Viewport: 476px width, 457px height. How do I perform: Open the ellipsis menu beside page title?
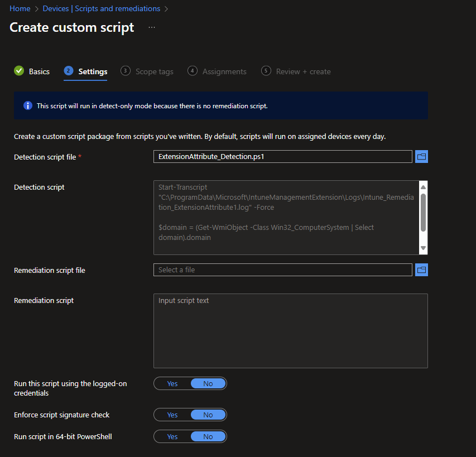point(152,27)
